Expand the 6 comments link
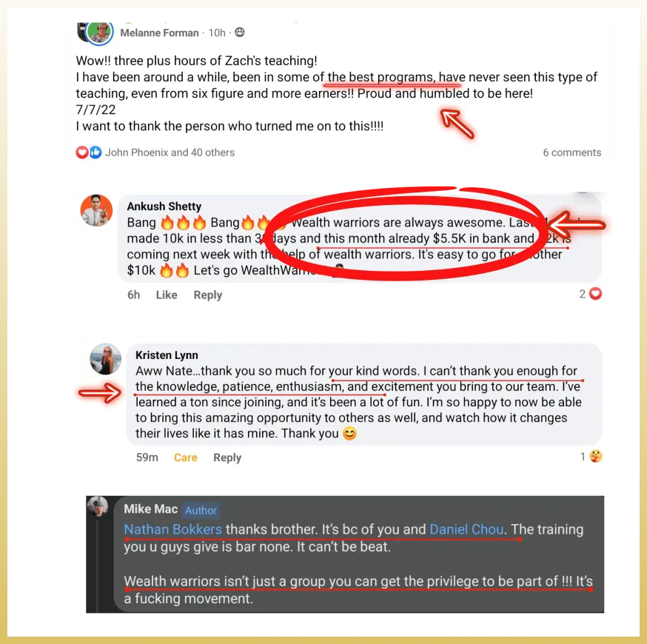 [x=572, y=152]
